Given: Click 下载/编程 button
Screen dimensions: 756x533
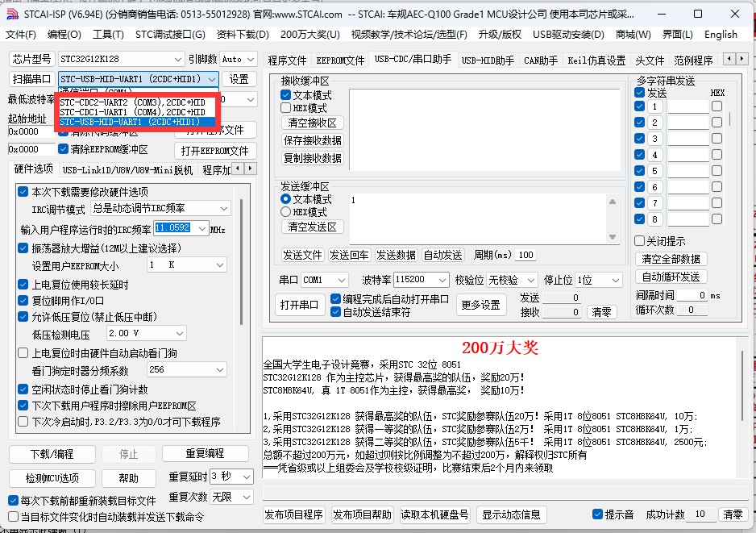Looking at the screenshot, I should click(52, 454).
